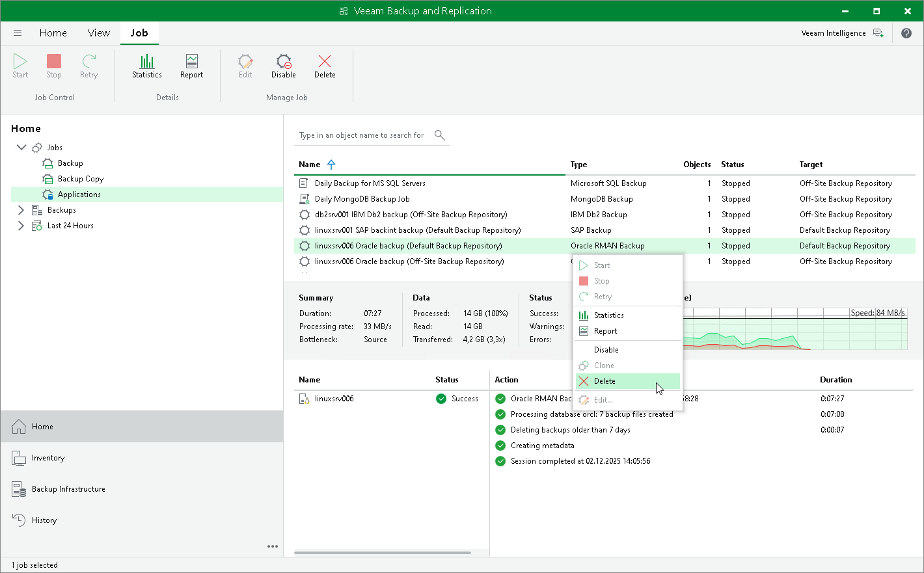This screenshot has height=573, width=924.
Task: Switch to the View ribbon tab
Action: click(x=99, y=33)
